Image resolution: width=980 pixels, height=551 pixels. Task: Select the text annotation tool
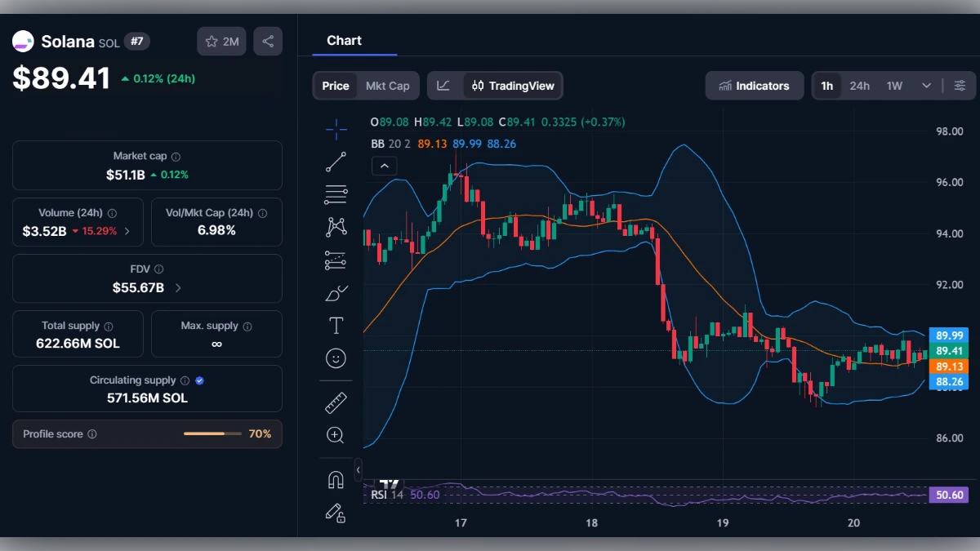[336, 325]
